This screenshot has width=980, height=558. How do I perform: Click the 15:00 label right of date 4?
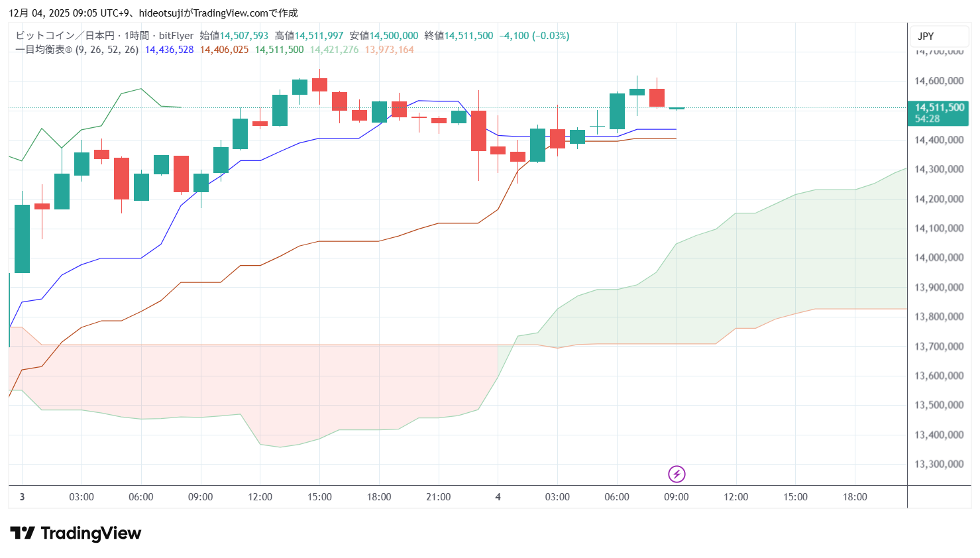[x=795, y=497]
